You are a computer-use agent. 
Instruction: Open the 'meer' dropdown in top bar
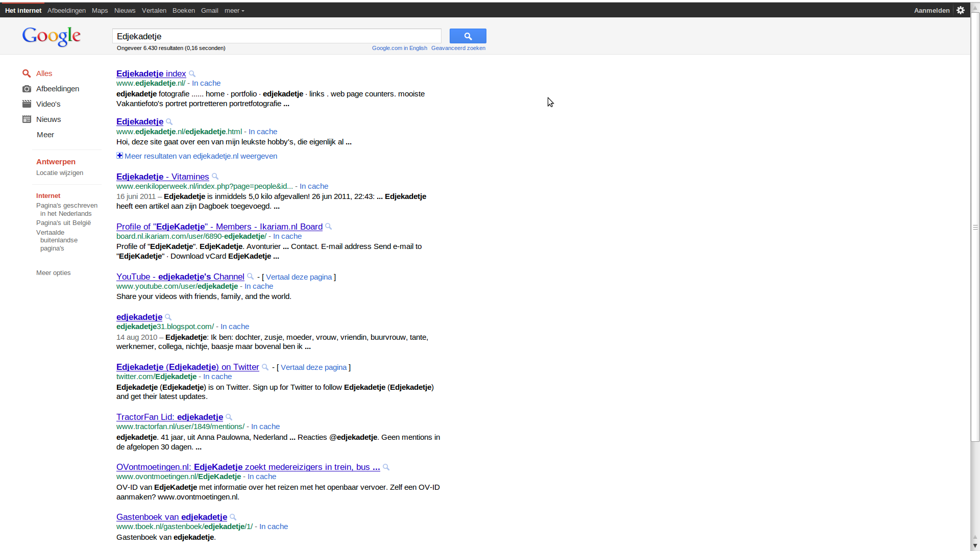click(x=234, y=11)
